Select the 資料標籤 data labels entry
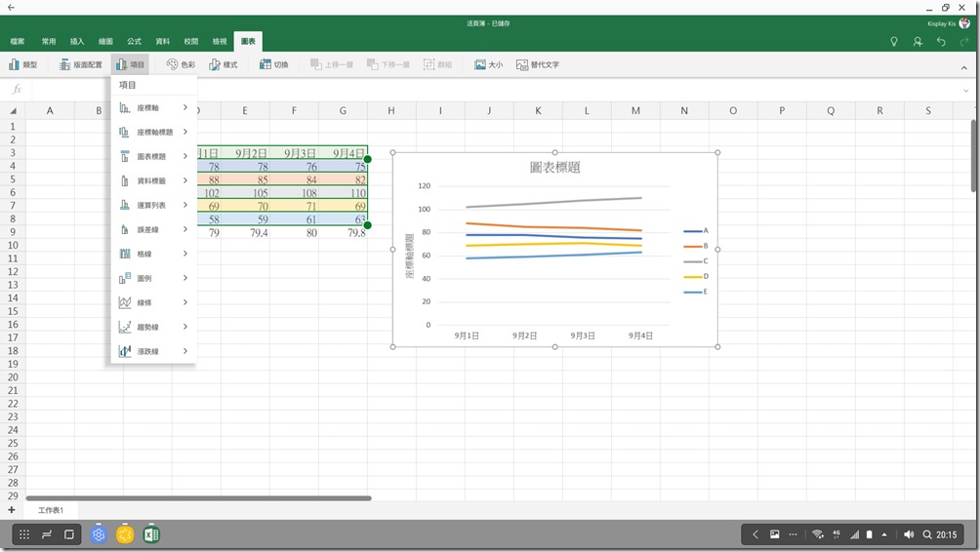980x552 pixels. click(x=152, y=180)
